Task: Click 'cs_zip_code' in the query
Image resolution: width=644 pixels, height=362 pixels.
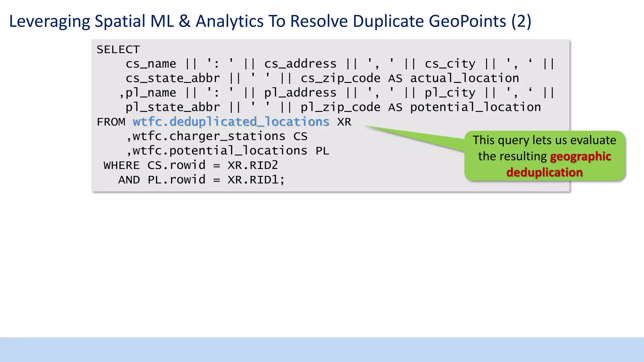Action: [341, 78]
